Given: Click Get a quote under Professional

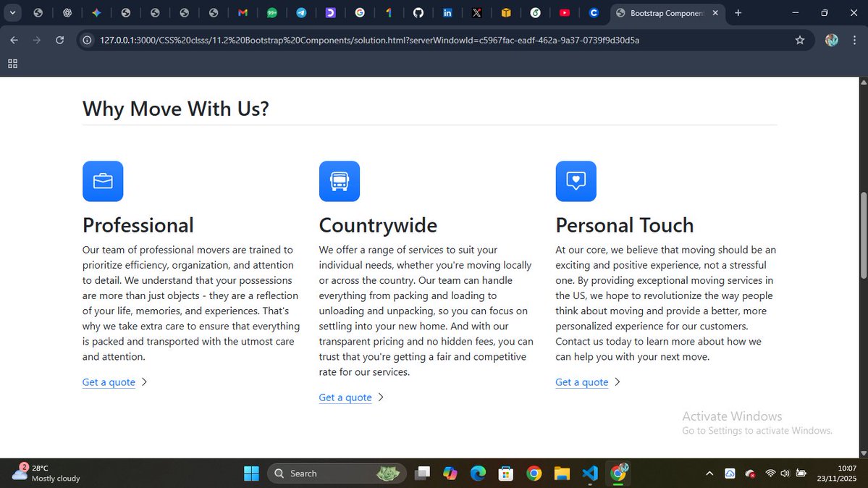Looking at the screenshot, I should point(109,382).
